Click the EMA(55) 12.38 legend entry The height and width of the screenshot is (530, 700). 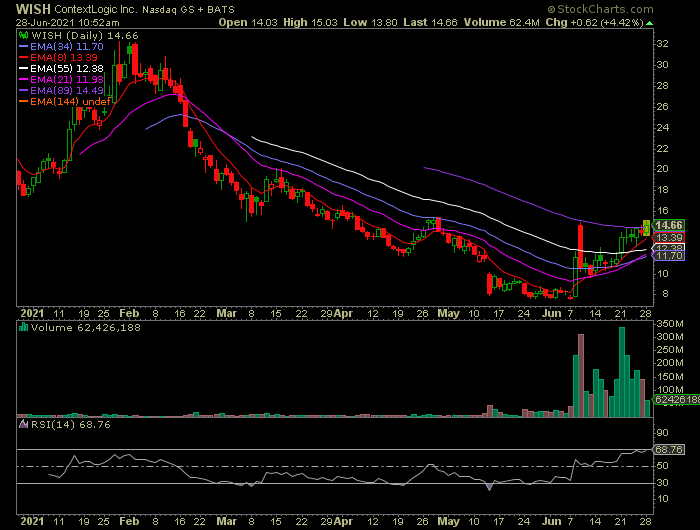point(67,69)
